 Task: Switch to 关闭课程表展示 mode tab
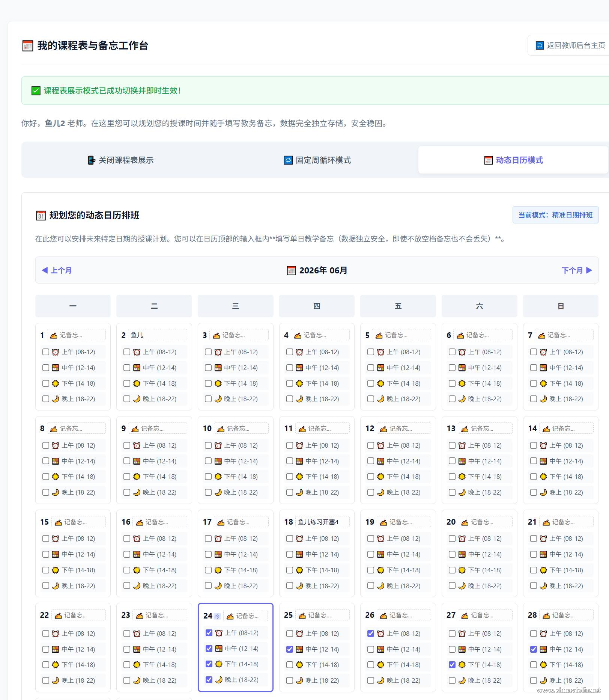tap(120, 160)
